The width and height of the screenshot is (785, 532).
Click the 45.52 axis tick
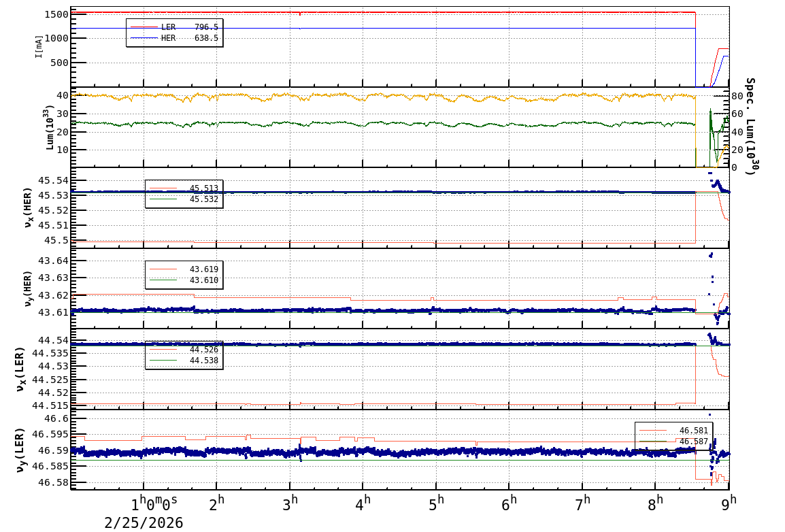point(54,210)
